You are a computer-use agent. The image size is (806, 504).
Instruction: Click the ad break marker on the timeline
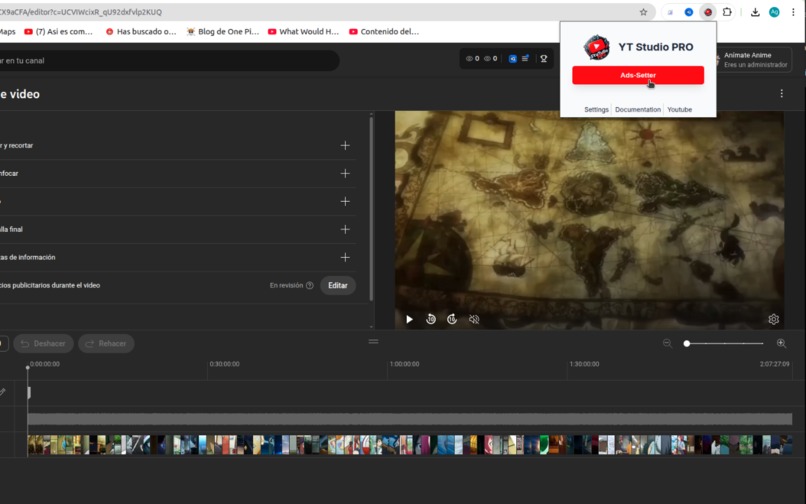coord(29,392)
